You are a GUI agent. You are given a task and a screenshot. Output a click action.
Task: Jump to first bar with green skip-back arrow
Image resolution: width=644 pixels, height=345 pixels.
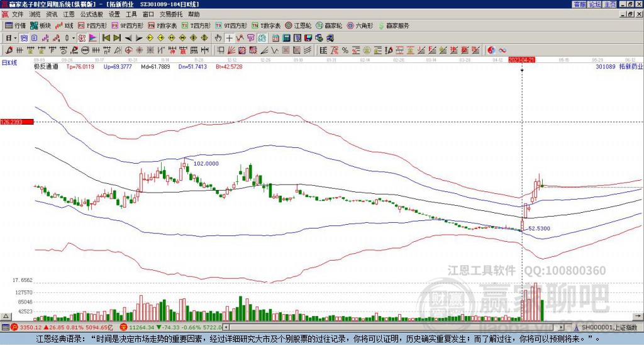(x=106, y=38)
